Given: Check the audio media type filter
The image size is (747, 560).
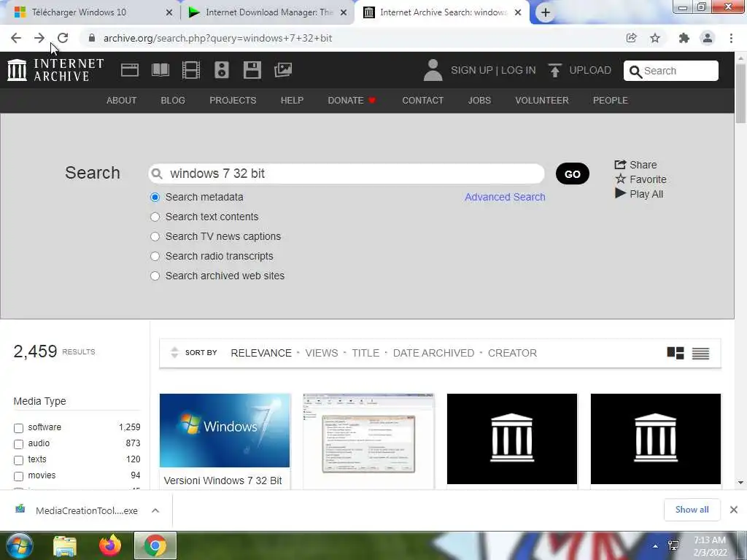Looking at the screenshot, I should tap(18, 444).
